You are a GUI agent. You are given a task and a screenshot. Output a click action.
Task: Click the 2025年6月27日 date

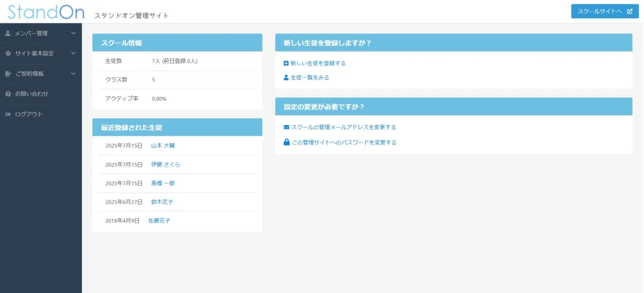click(124, 202)
